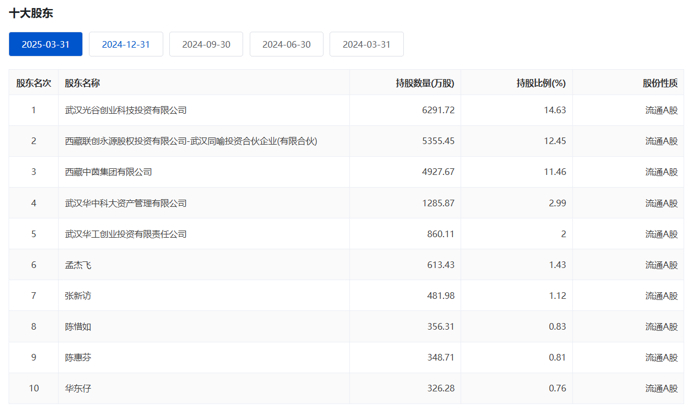Select 武汉华工创业投资有限责任公司 name
Viewport: 693px width, 411px height.
tap(125, 234)
